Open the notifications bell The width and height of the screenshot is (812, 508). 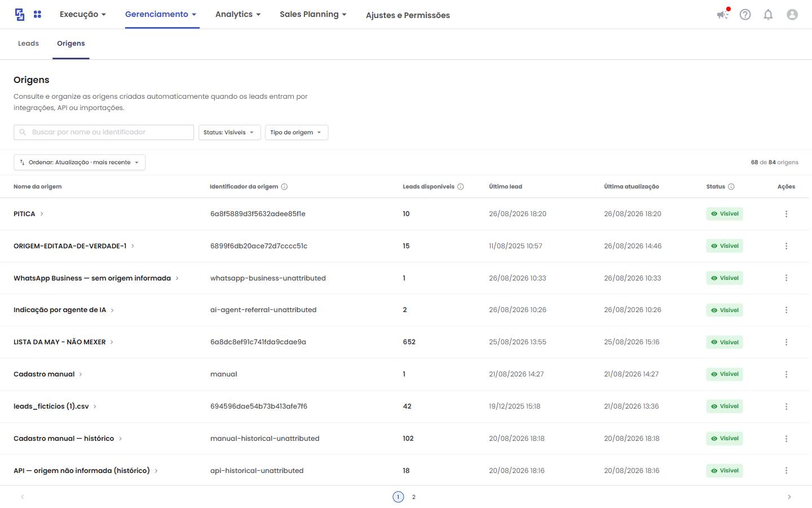coord(768,15)
